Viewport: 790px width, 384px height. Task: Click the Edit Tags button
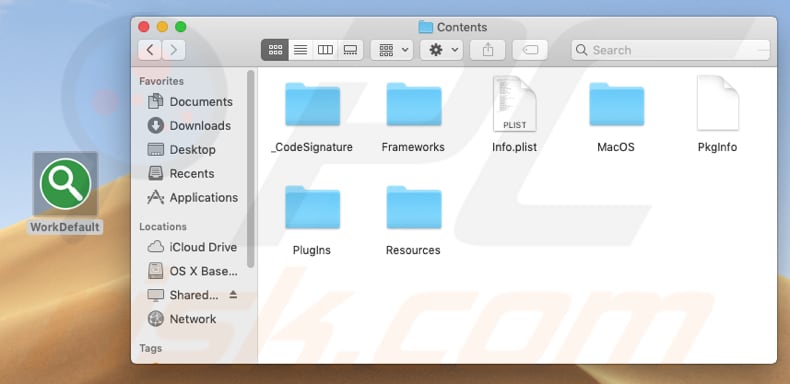tap(530, 50)
